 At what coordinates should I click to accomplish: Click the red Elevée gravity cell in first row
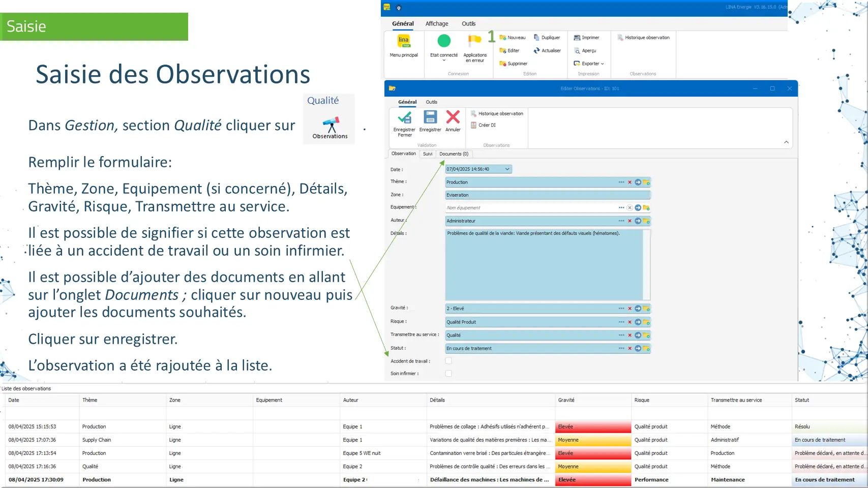tap(592, 426)
